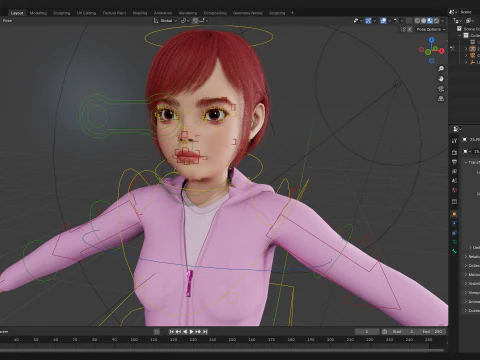Open the Render properties tab

[454, 153]
